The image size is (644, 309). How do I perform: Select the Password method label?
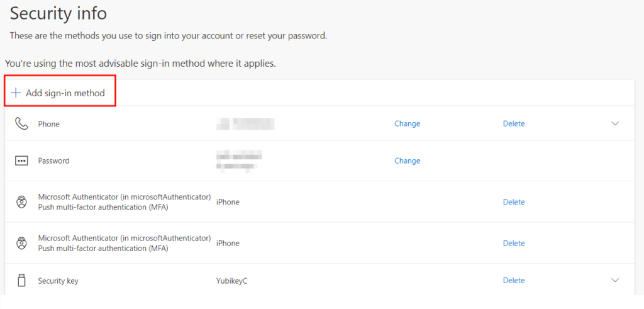[53, 160]
